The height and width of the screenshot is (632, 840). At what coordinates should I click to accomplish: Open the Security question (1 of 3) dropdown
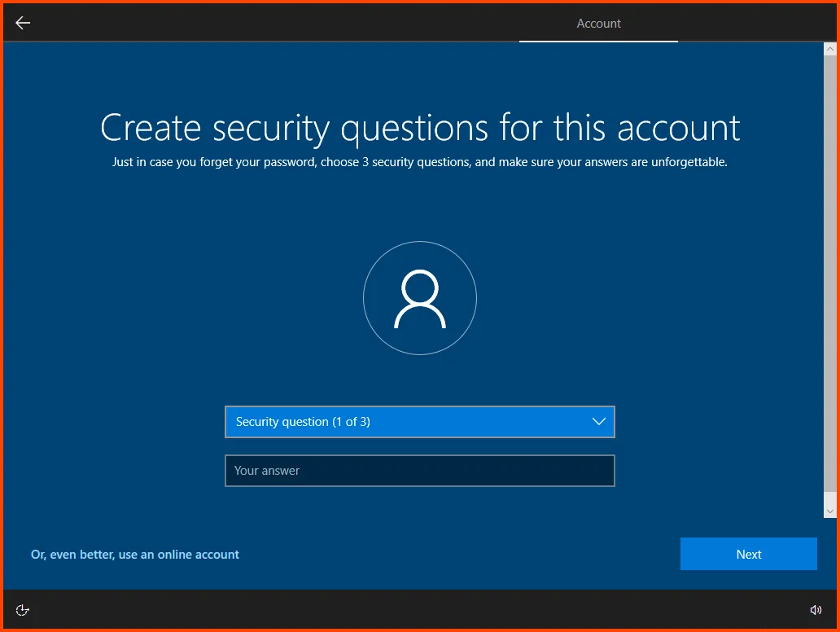coord(419,422)
